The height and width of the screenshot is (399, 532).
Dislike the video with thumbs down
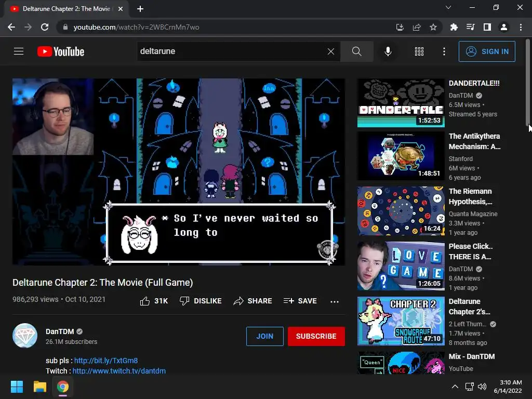click(201, 301)
